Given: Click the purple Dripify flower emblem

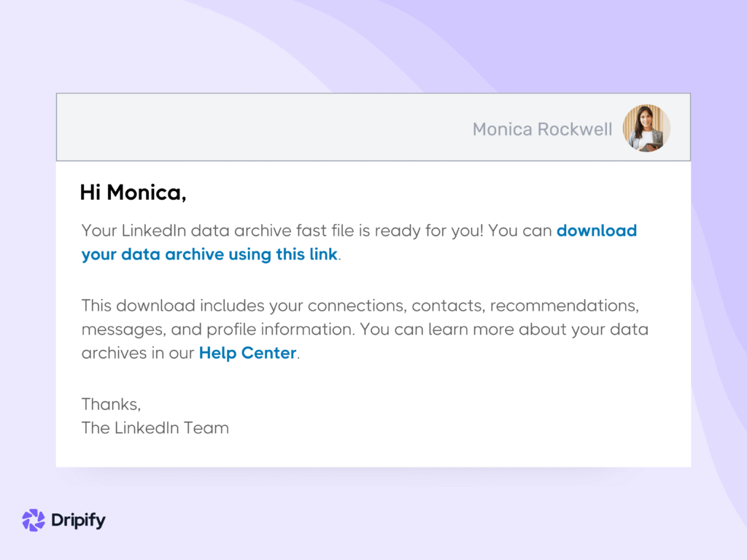Looking at the screenshot, I should pyautogui.click(x=33, y=520).
